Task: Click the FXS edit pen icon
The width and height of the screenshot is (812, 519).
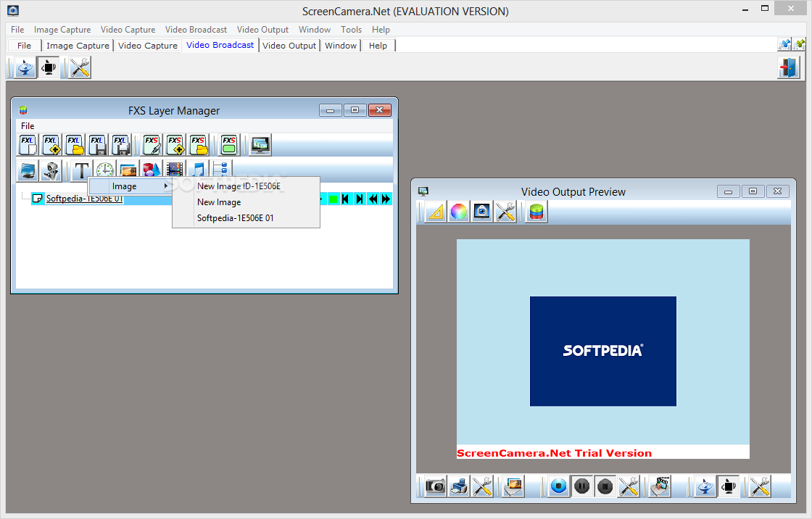Action: [152, 145]
